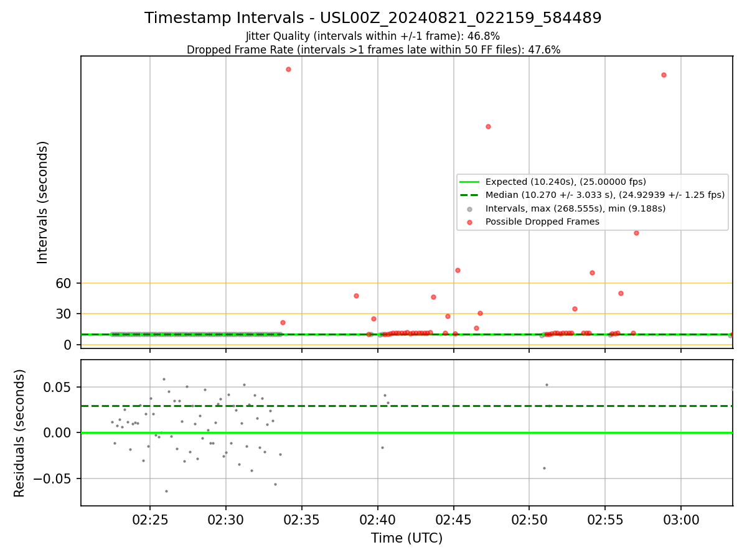The height and width of the screenshot is (560, 747).
Task: Select the 'Jitter Quality' subtitle showing 46.8%
Action: tap(373, 36)
